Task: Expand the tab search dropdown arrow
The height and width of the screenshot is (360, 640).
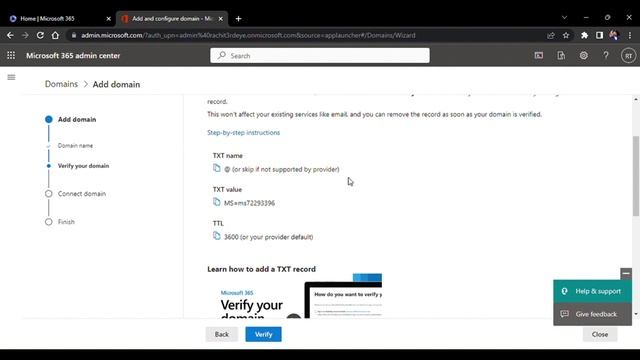Action: [x=564, y=18]
